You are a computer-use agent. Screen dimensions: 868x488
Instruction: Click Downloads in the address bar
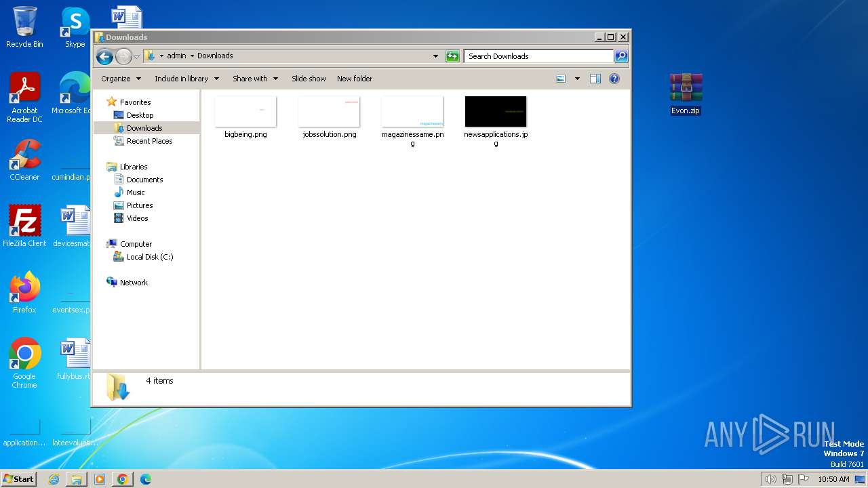[x=215, y=56]
